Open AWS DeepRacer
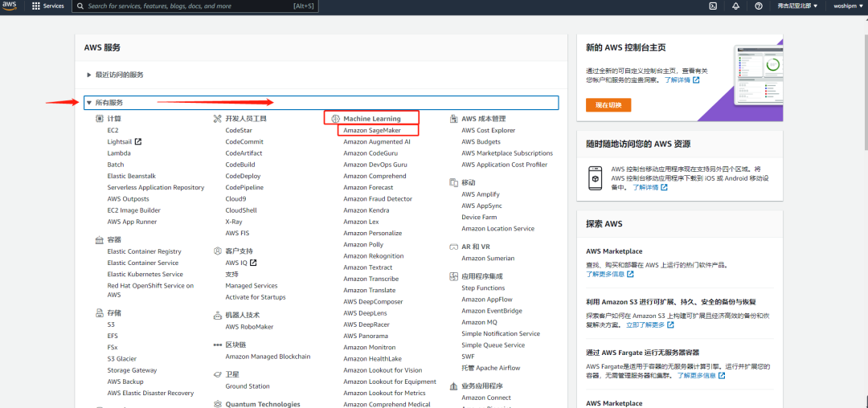868x408 pixels. (x=366, y=324)
